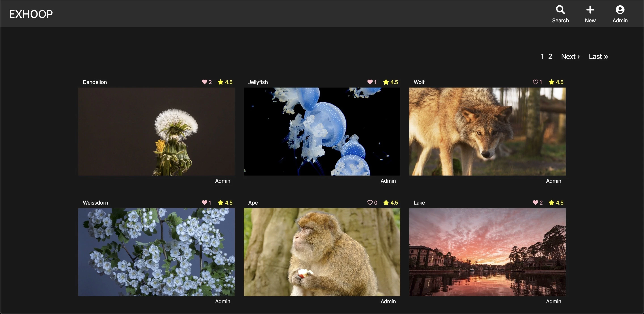This screenshot has height=314, width=644.
Task: Click the Jellyfish title text
Action: [x=258, y=82]
